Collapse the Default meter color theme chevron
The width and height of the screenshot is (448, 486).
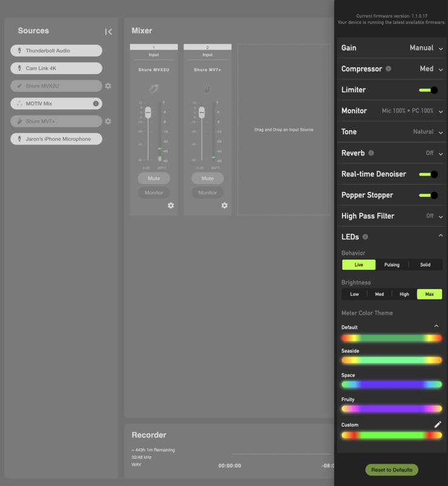(x=436, y=326)
